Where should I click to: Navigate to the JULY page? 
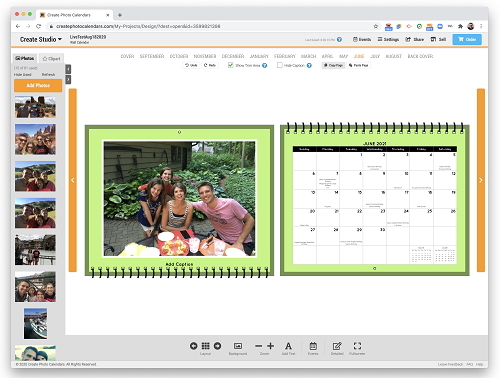(x=375, y=56)
